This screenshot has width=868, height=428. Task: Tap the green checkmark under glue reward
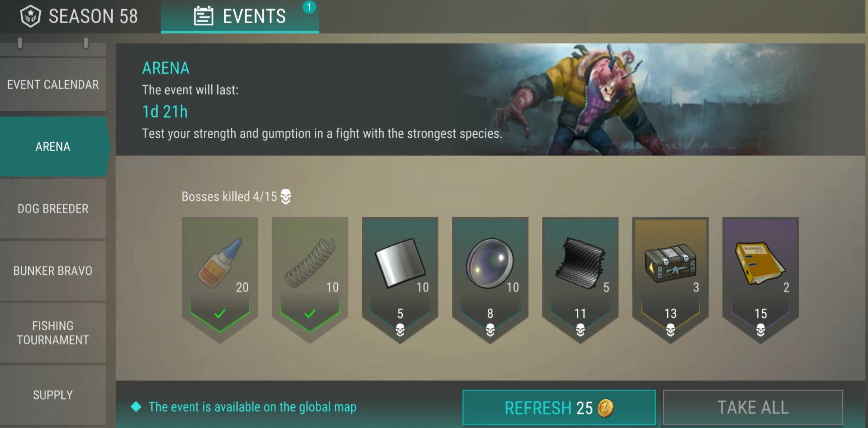click(220, 314)
